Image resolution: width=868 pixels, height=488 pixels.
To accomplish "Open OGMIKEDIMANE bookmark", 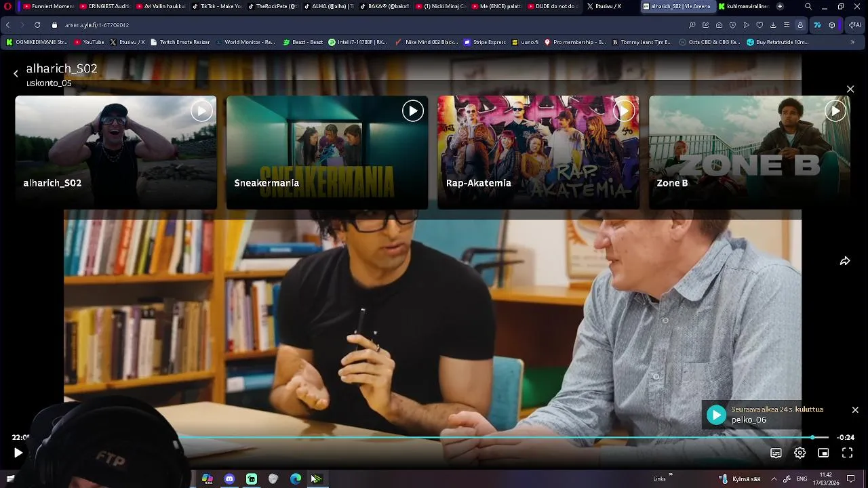I will (x=37, y=42).
